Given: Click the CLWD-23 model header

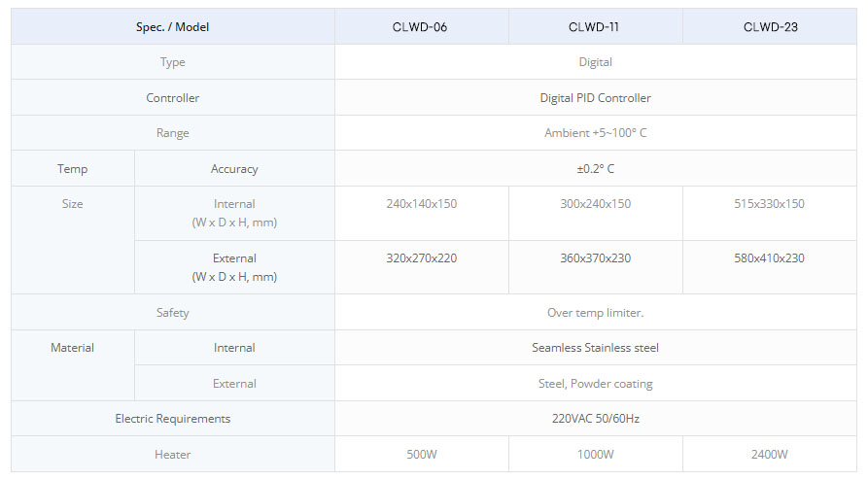Looking at the screenshot, I should 770,27.
